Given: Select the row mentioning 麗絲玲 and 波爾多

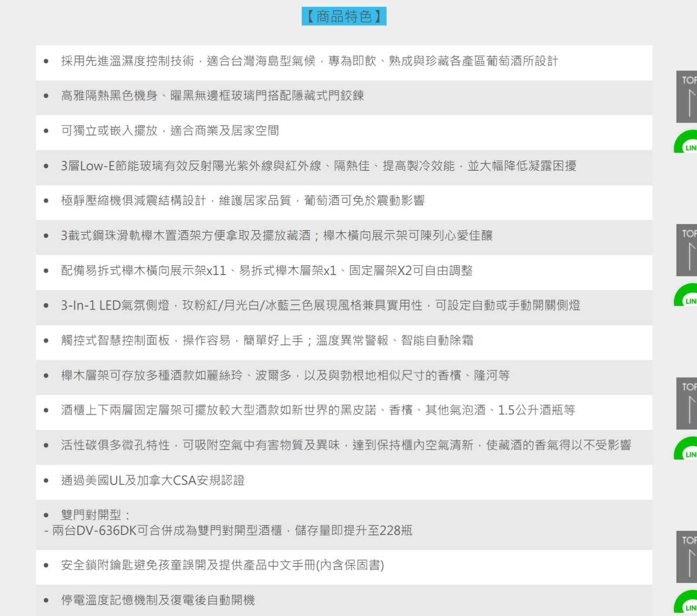Looking at the screenshot, I should pyautogui.click(x=285, y=375).
